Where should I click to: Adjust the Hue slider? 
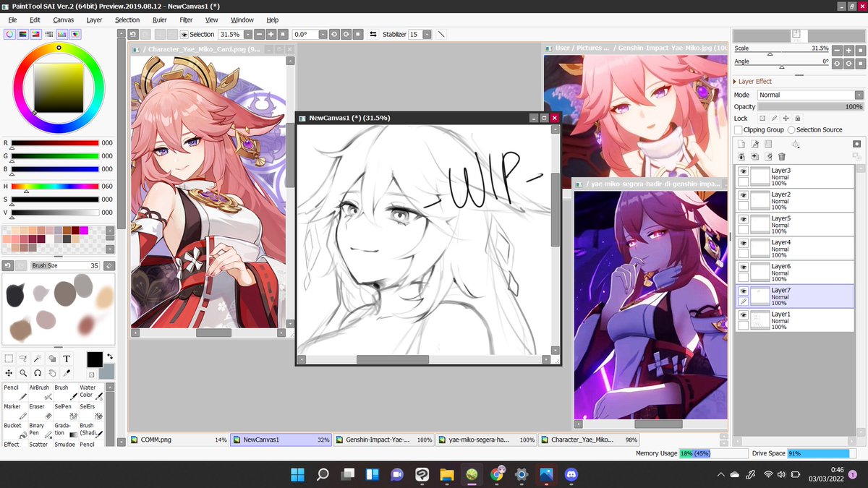55,187
